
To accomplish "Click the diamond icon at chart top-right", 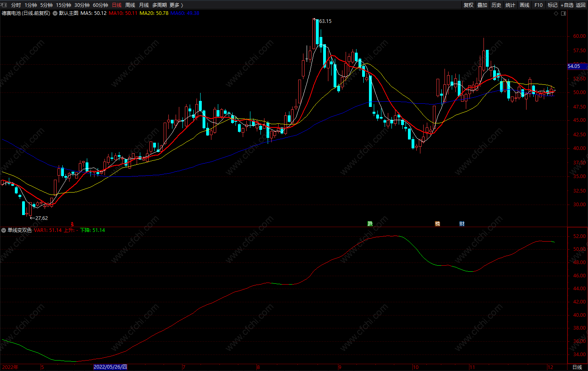I will coord(556,13).
